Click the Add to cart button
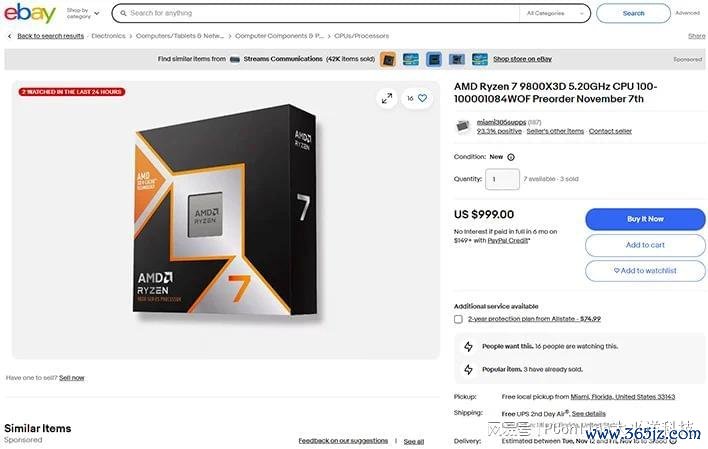708x449 pixels. pyautogui.click(x=645, y=245)
